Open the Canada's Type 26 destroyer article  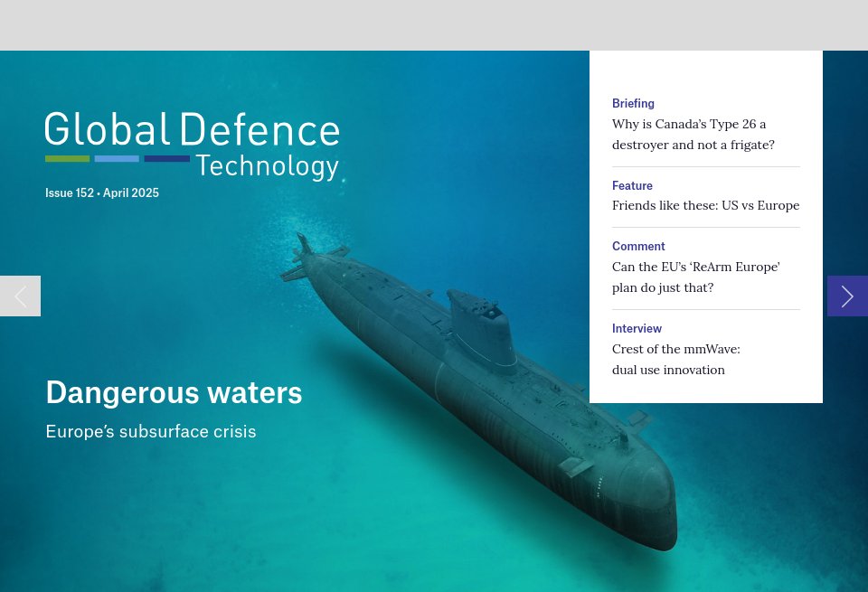pyautogui.click(x=693, y=134)
